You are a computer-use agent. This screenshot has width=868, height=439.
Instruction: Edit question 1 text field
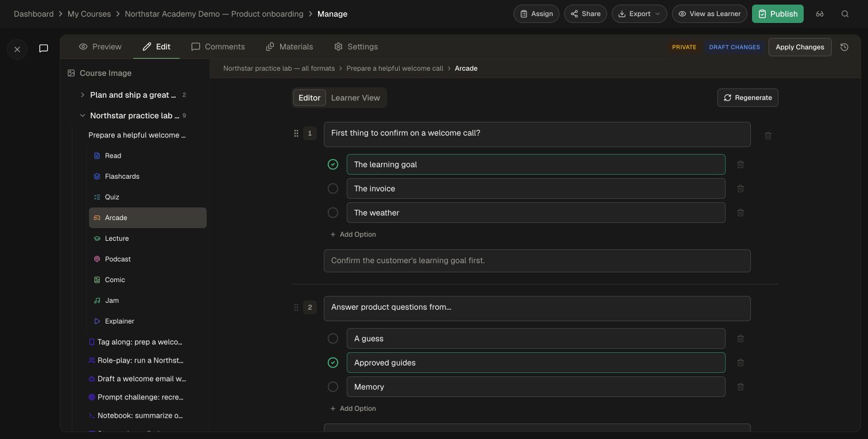pos(537,134)
